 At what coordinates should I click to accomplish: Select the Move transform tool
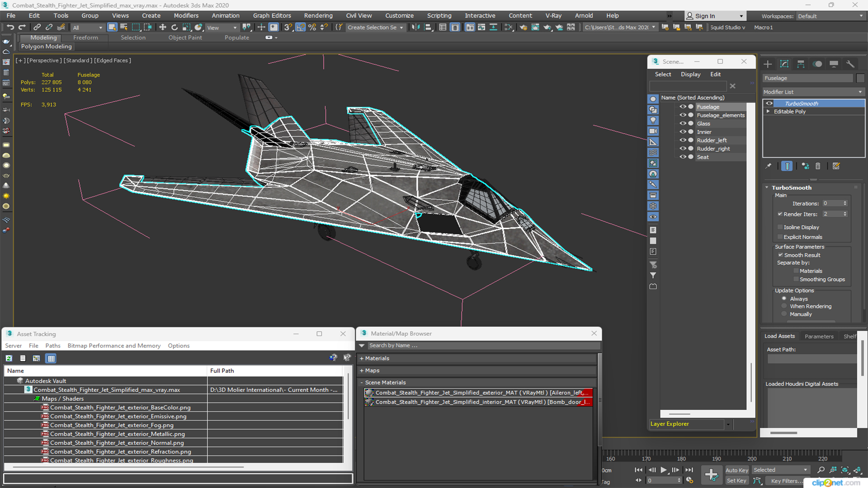pos(163,28)
